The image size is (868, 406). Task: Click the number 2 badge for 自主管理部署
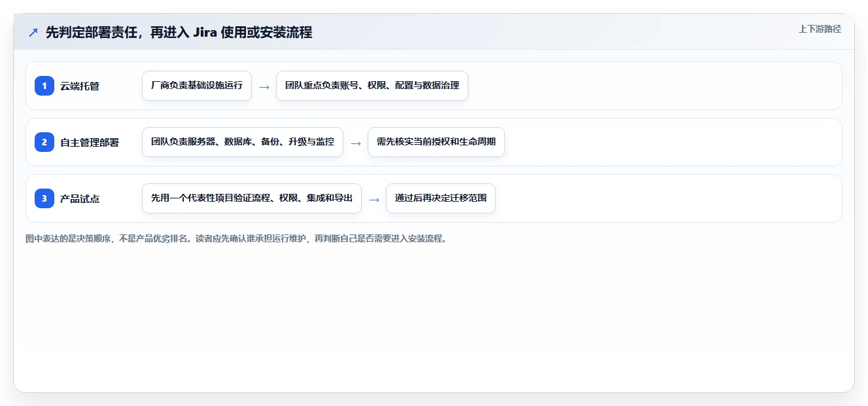(x=44, y=142)
